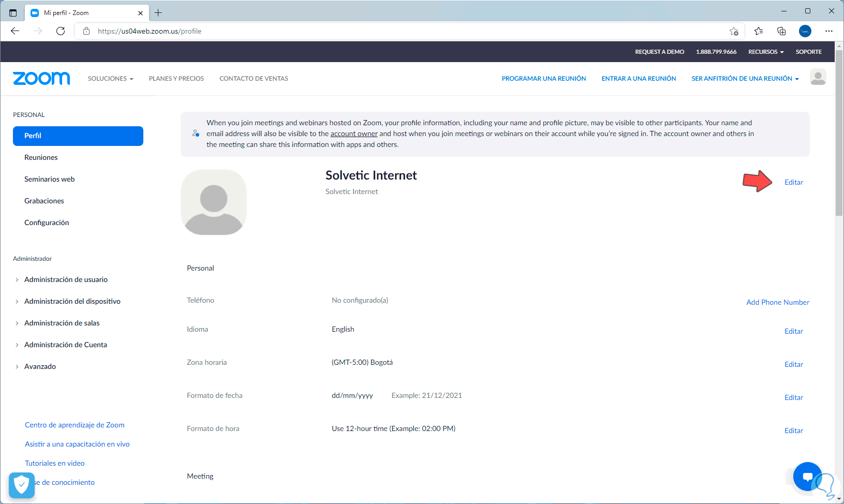Click the profile picture placeholder
The height and width of the screenshot is (504, 844).
coord(214,202)
